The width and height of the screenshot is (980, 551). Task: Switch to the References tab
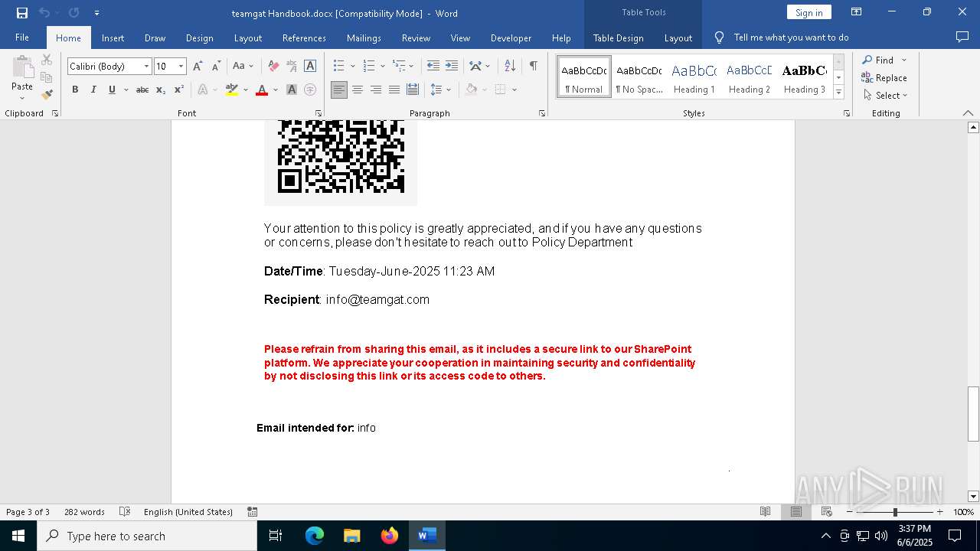(304, 37)
